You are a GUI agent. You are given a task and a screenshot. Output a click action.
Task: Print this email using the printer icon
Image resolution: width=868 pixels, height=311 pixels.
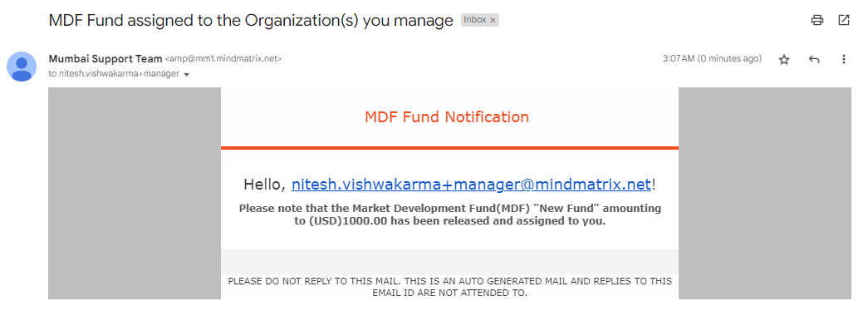817,21
